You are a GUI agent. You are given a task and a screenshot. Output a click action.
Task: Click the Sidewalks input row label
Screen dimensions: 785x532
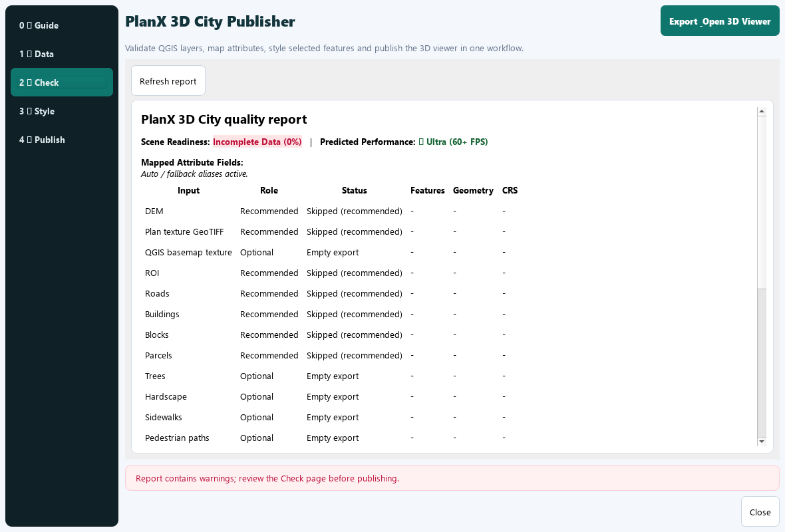point(163,417)
